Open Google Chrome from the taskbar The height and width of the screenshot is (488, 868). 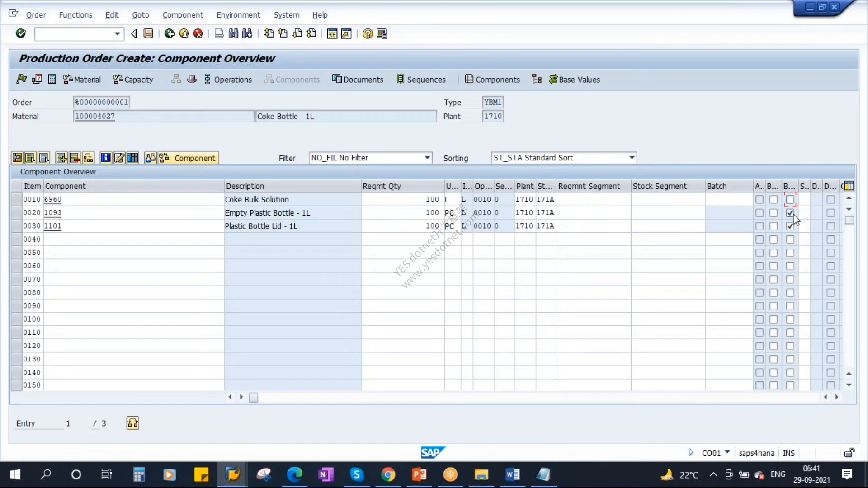(x=388, y=474)
